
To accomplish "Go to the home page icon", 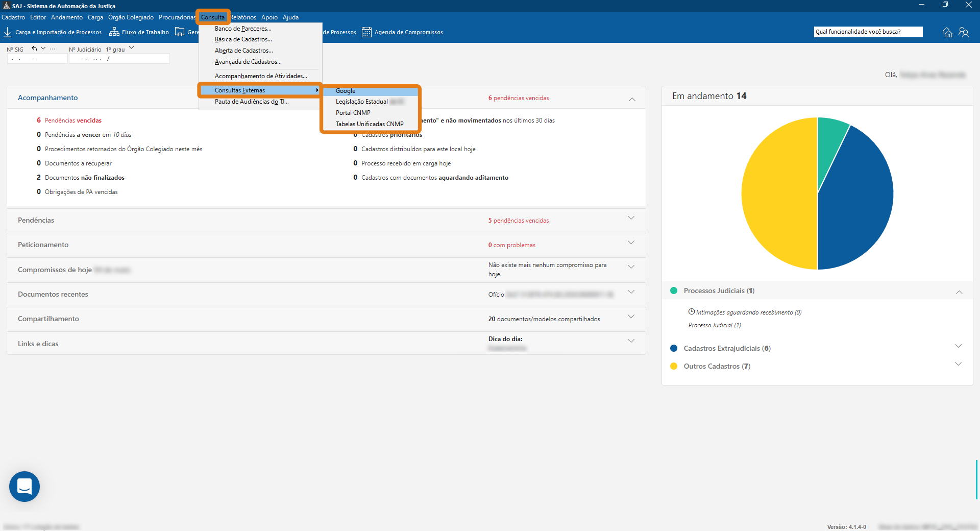I will pyautogui.click(x=947, y=32).
